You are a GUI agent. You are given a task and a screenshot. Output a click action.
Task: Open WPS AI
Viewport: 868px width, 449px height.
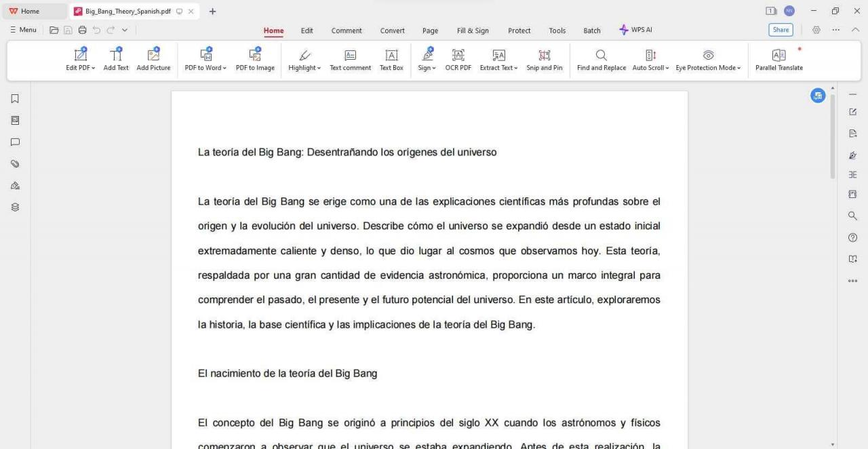[635, 30]
